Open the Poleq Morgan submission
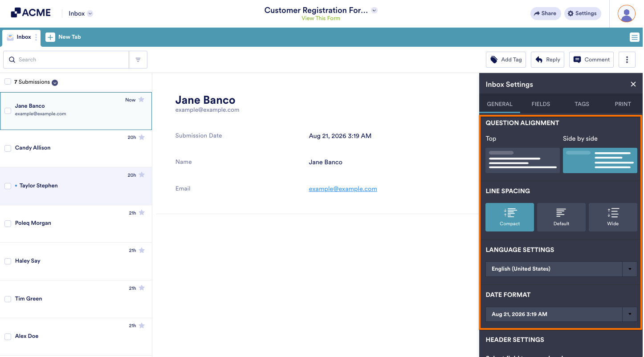Image resolution: width=644 pixels, height=357 pixels. pos(76,223)
